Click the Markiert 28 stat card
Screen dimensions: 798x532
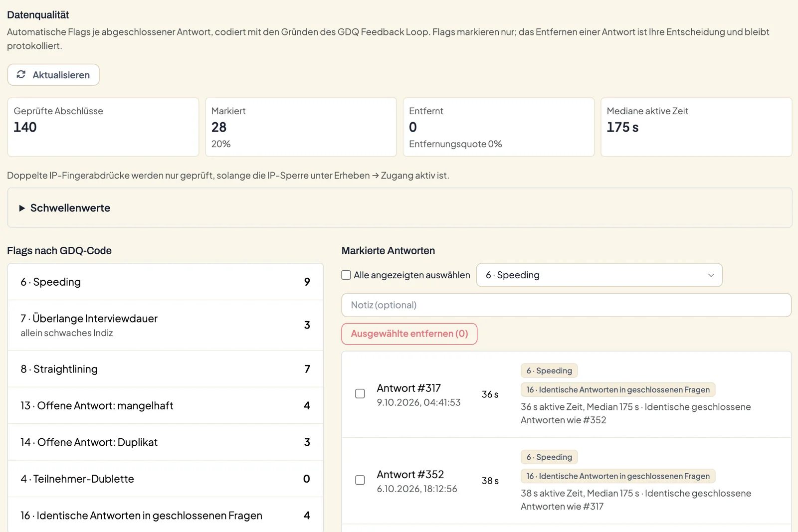pyautogui.click(x=301, y=127)
